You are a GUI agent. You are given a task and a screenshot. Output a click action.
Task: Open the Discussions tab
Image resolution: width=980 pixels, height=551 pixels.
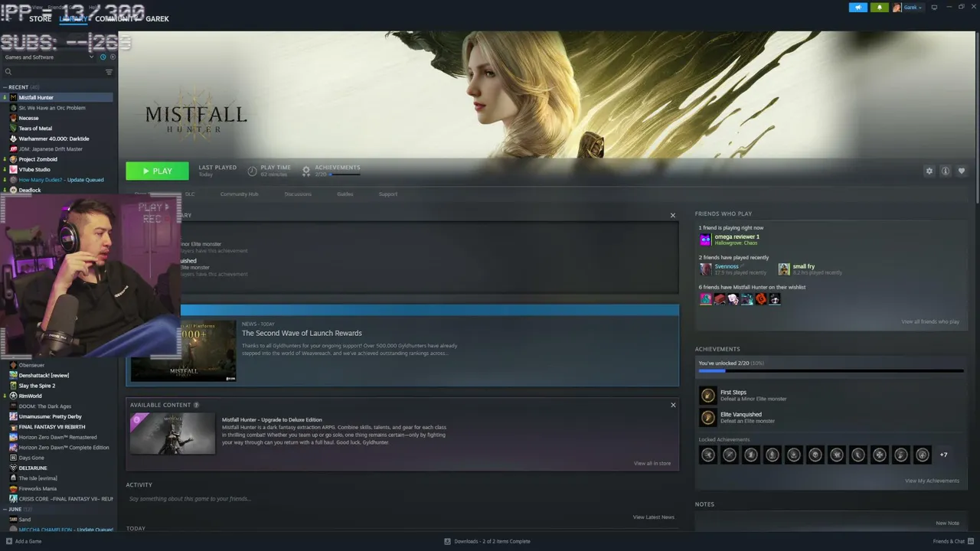tap(298, 194)
